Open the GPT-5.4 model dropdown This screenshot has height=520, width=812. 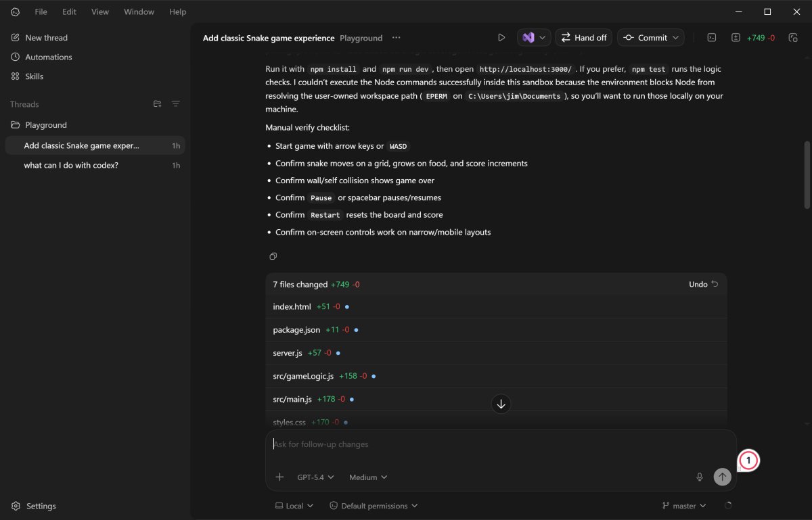coord(315,477)
